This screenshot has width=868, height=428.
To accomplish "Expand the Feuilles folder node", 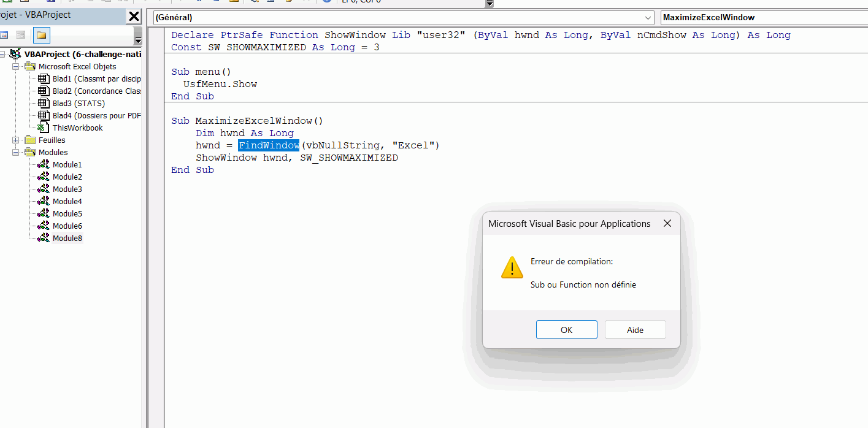I will point(16,140).
